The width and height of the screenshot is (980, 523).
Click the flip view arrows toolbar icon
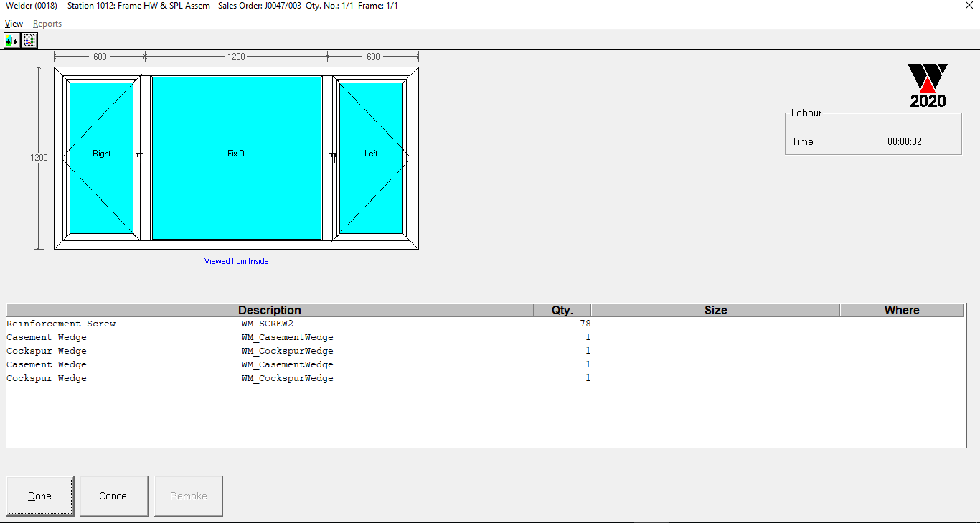coord(12,41)
